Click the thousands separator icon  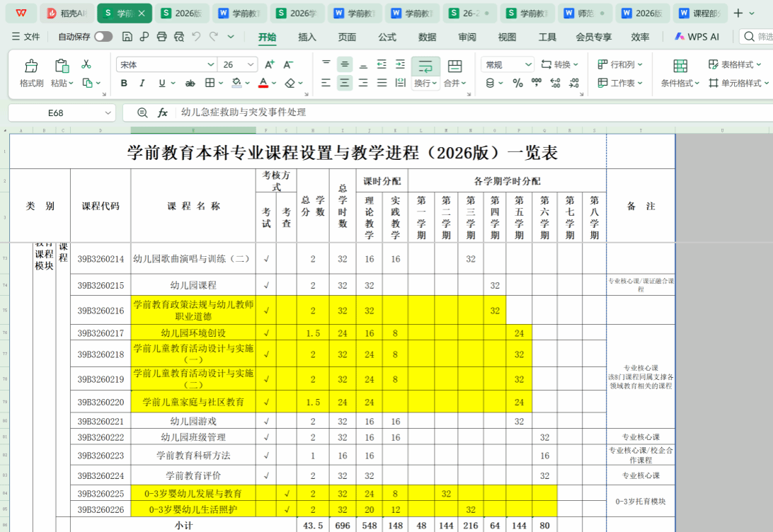(x=537, y=83)
